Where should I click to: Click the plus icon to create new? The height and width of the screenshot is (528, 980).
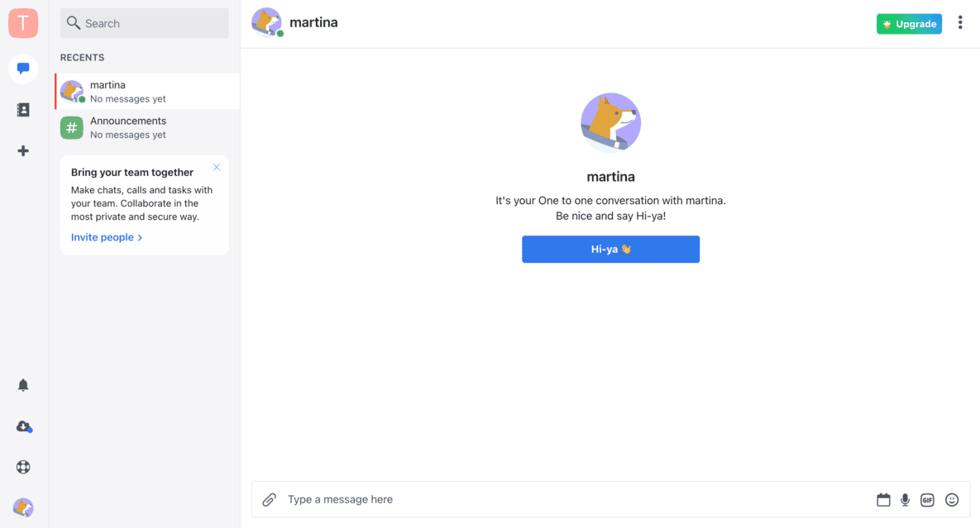(23, 150)
